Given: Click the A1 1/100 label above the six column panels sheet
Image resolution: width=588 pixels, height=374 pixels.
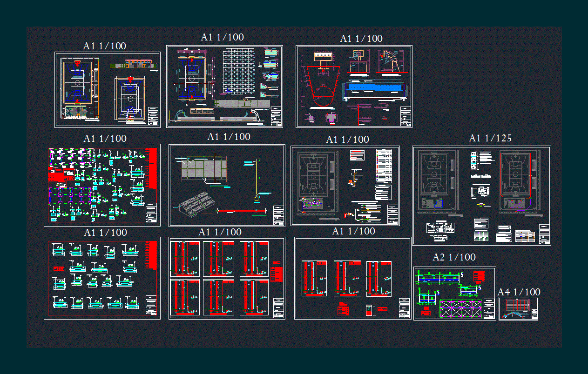Looking at the screenshot, I should pyautogui.click(x=220, y=232).
